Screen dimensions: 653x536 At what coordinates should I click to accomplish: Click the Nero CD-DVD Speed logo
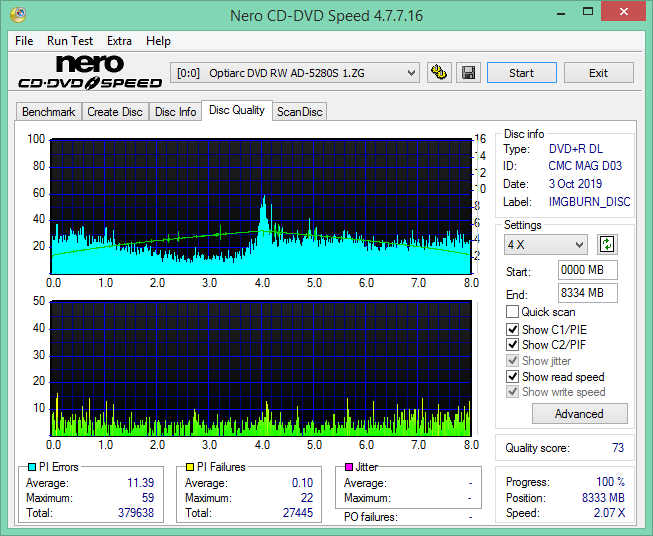[90, 73]
